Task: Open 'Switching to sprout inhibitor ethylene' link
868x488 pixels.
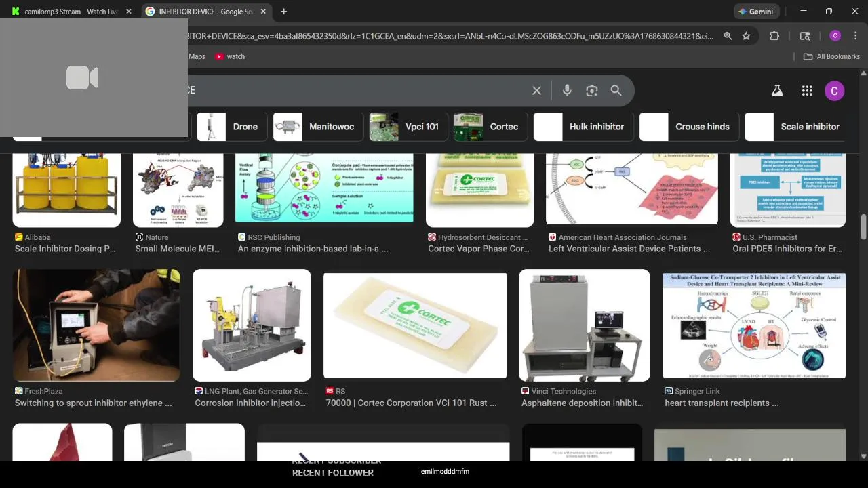Action: (x=94, y=403)
